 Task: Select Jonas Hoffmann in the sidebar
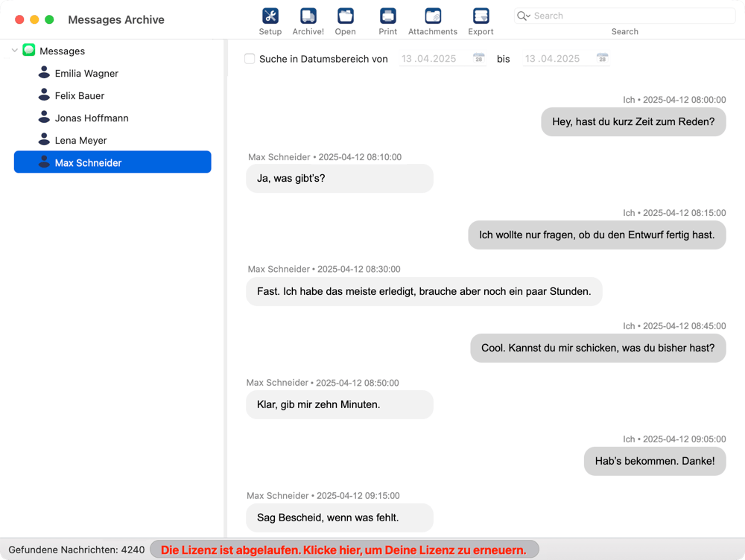[x=91, y=118]
